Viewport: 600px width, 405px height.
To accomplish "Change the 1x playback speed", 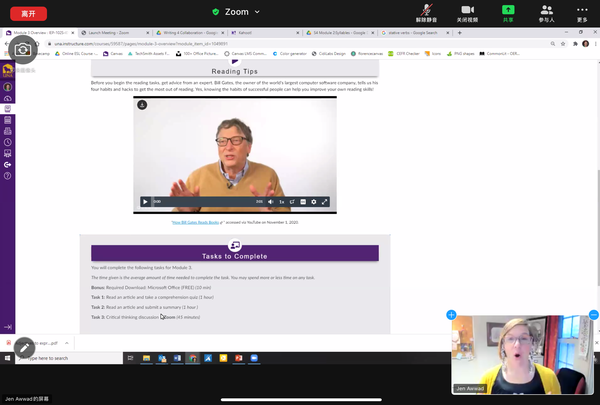I will [x=282, y=202].
